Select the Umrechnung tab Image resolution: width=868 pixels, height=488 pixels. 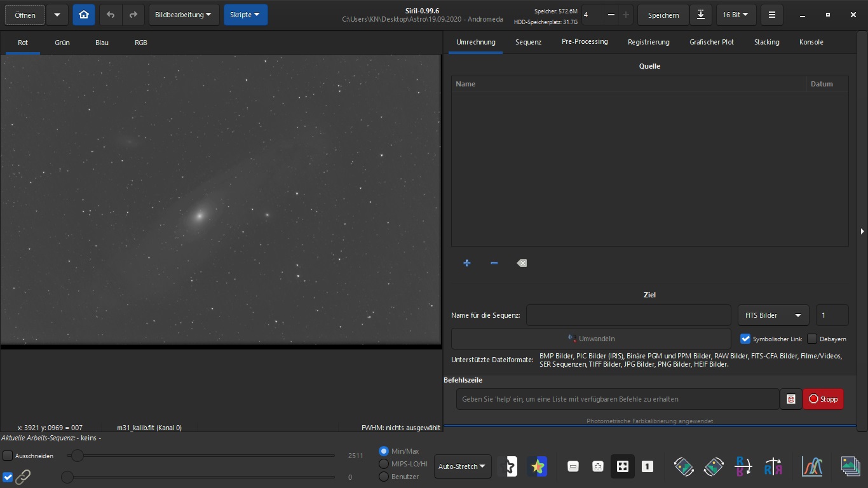(x=476, y=42)
